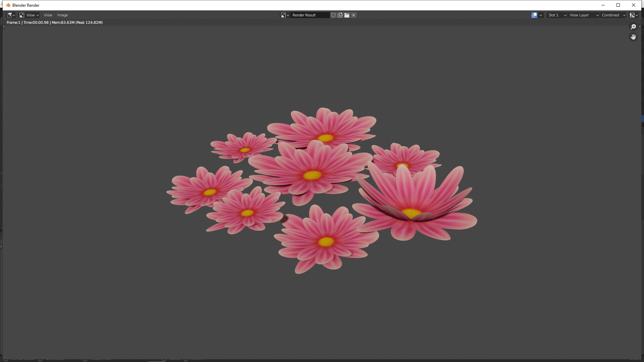Expand the gizmo options dropdown arrow
Viewport: 644px width, 362px height.
coord(541,15)
